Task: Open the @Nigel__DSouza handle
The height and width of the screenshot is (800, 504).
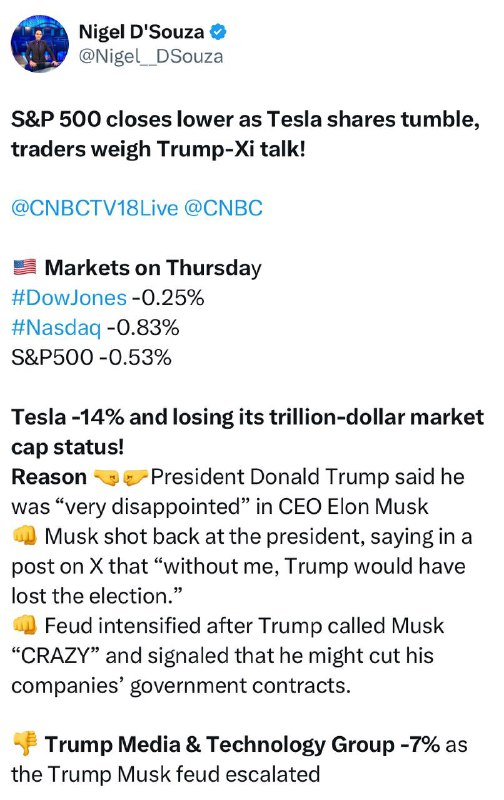Action: tap(151, 56)
